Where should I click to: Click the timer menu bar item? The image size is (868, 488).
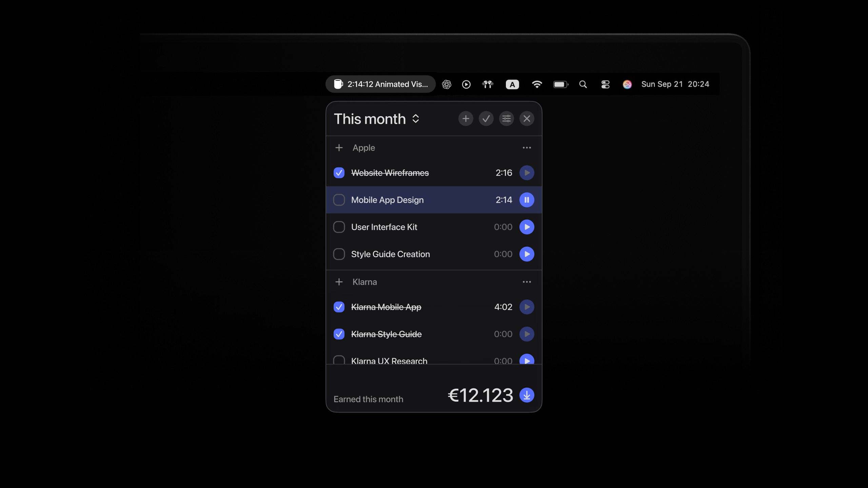pyautogui.click(x=380, y=84)
